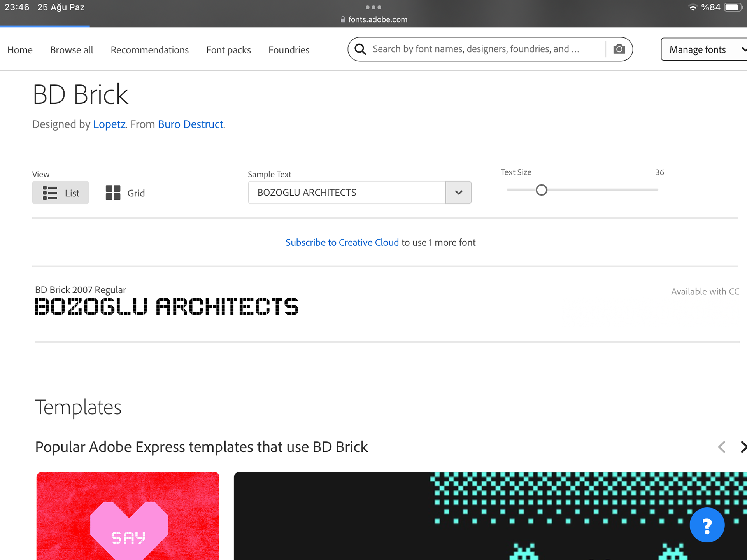Open the Font packs page
This screenshot has height=560, width=747.
pyautogui.click(x=228, y=50)
